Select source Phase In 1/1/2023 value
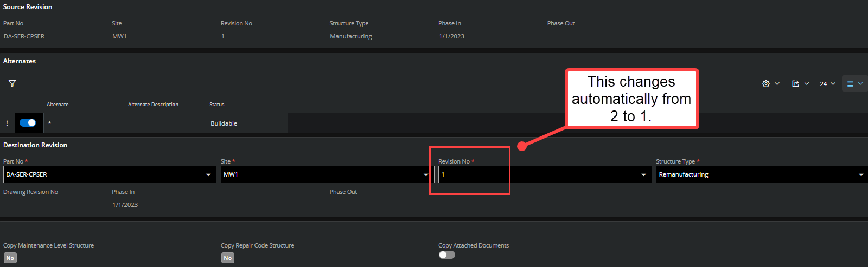The width and height of the screenshot is (868, 267). pos(451,36)
